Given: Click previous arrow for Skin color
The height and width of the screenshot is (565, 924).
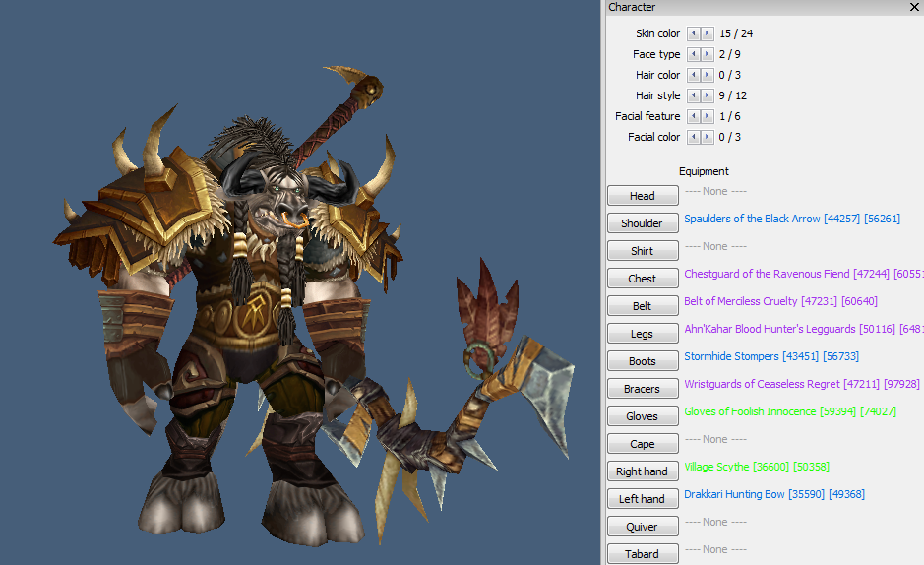Looking at the screenshot, I should pyautogui.click(x=694, y=33).
